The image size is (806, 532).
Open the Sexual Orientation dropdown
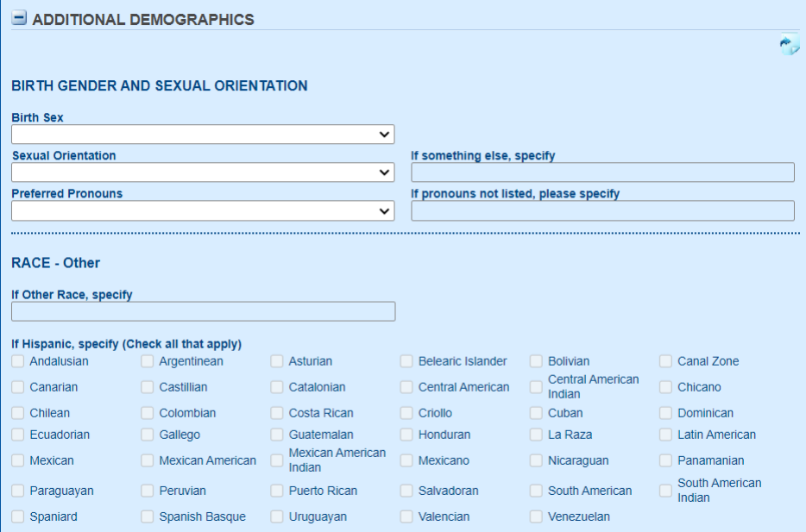(x=203, y=172)
